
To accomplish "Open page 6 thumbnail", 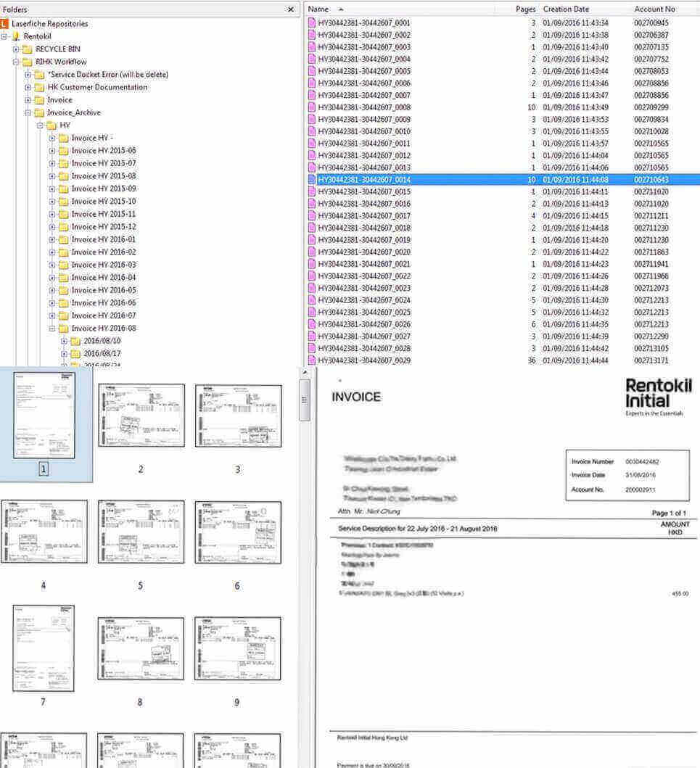I will click(238, 532).
